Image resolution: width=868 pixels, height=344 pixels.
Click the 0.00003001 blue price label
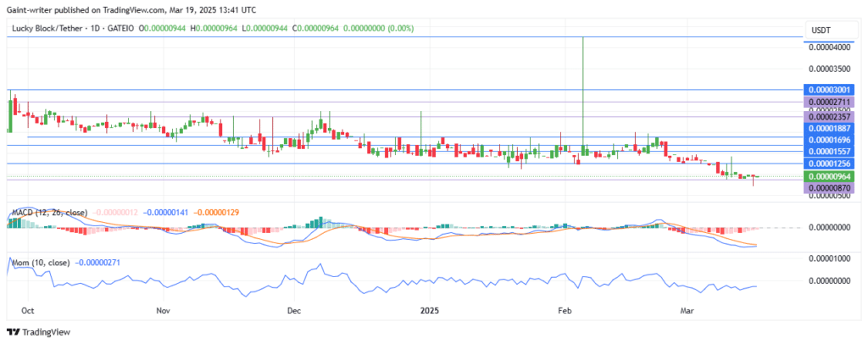pos(829,89)
